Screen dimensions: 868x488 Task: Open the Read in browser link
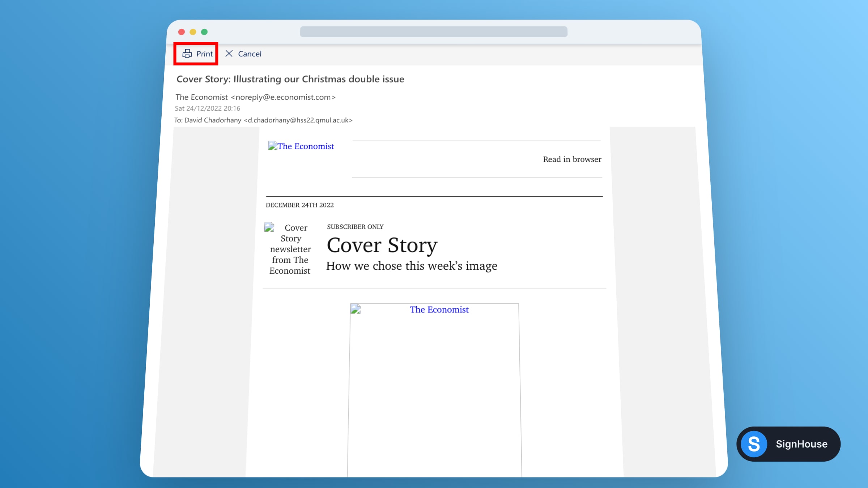571,159
